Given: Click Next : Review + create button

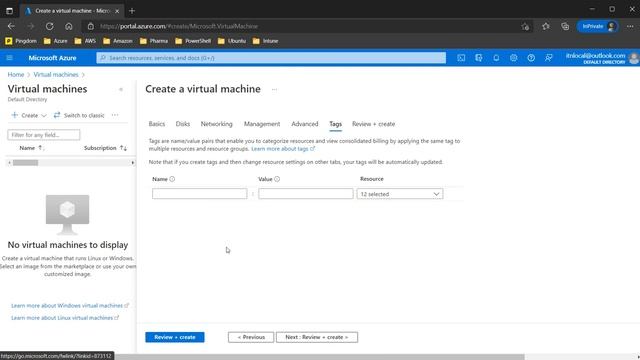Looking at the screenshot, I should (x=317, y=337).
